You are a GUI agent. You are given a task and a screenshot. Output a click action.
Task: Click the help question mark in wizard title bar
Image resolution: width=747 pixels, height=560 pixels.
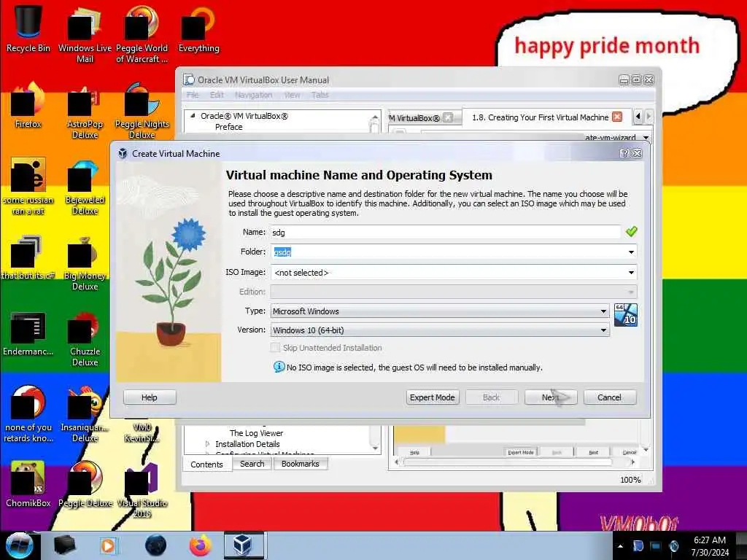click(x=624, y=153)
